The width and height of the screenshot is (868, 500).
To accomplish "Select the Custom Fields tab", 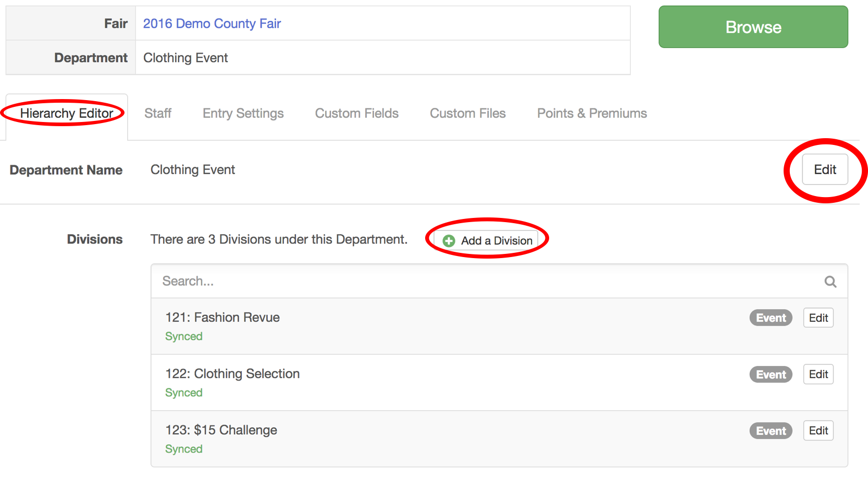I will point(357,114).
